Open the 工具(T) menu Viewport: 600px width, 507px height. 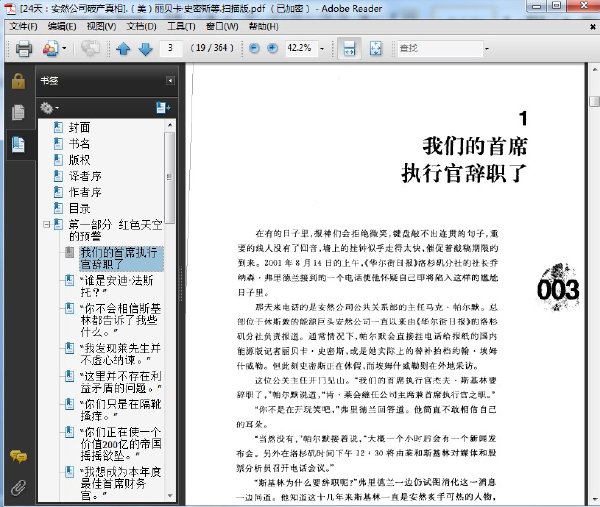pyautogui.click(x=181, y=26)
